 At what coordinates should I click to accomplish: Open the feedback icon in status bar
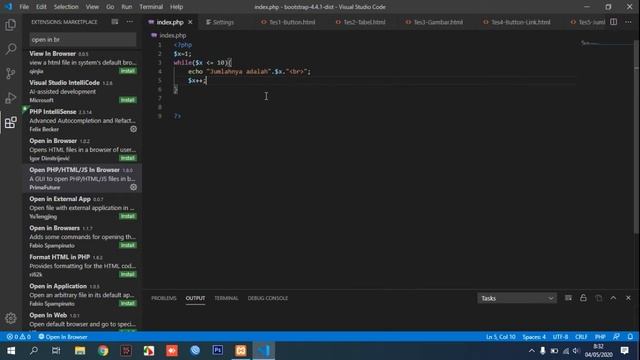[x=616, y=337]
